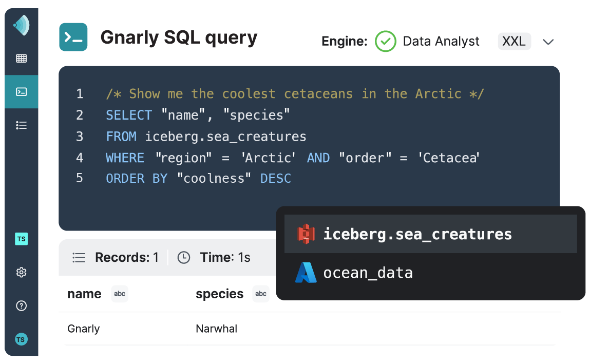Open settings via the gear icon
Viewport: 589px width, 364px height.
point(22,272)
